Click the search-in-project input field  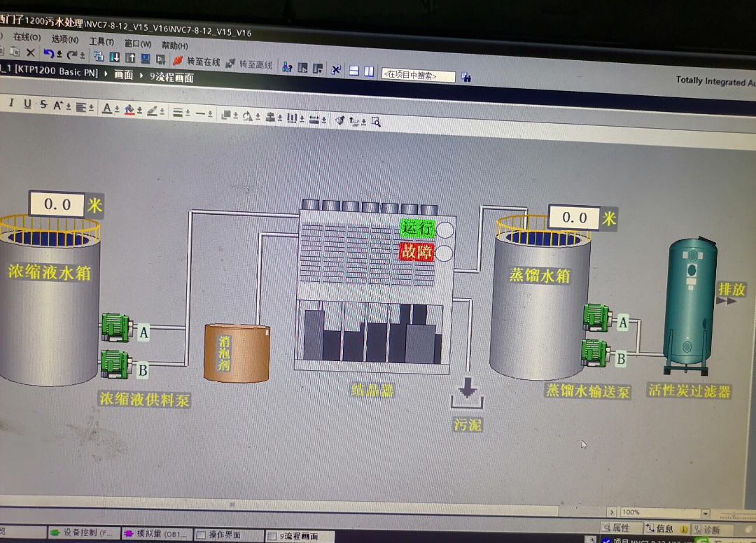(418, 75)
